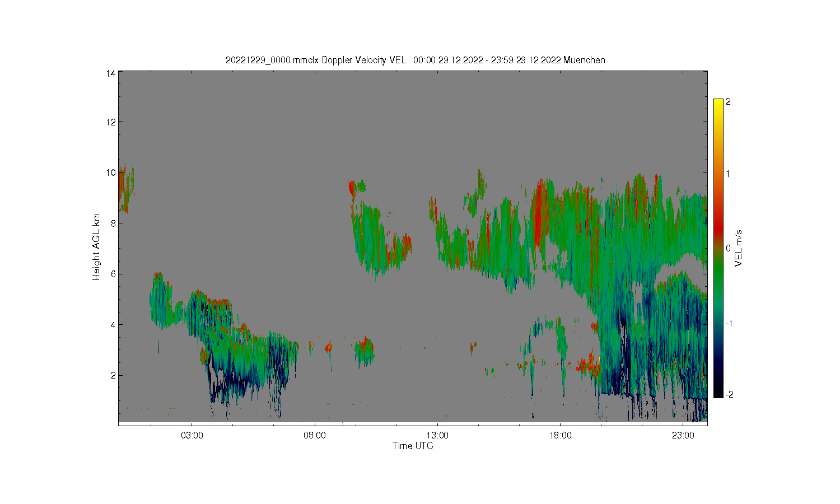Screen dimensions: 840x504
Task: Click the height tick label 10
Action: (x=111, y=172)
